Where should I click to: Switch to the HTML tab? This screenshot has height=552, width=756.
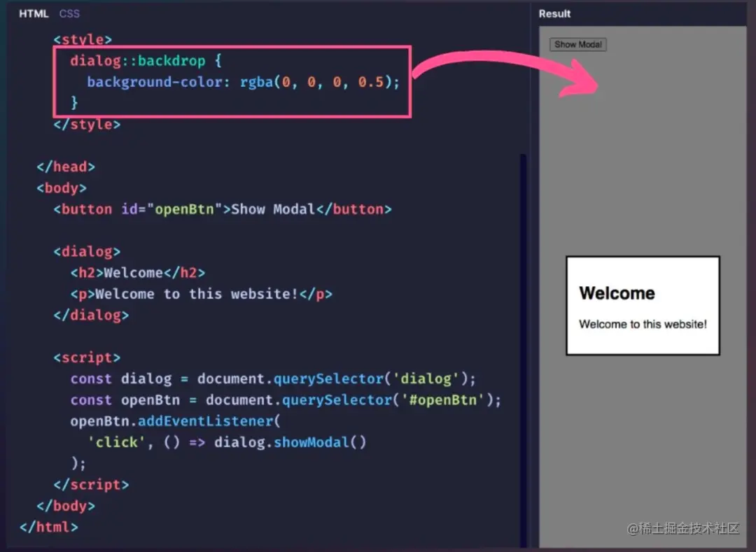[34, 13]
